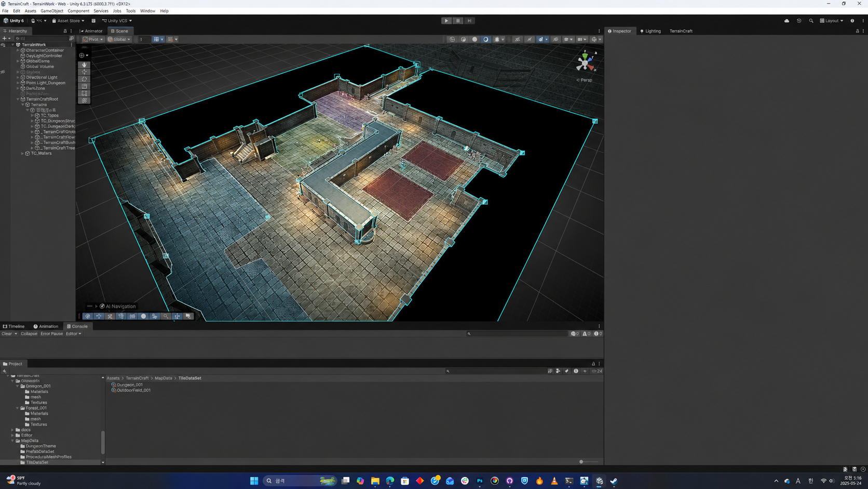This screenshot has height=489, width=868.
Task: Select the OutdoorField_001 asset
Action: click(131, 390)
